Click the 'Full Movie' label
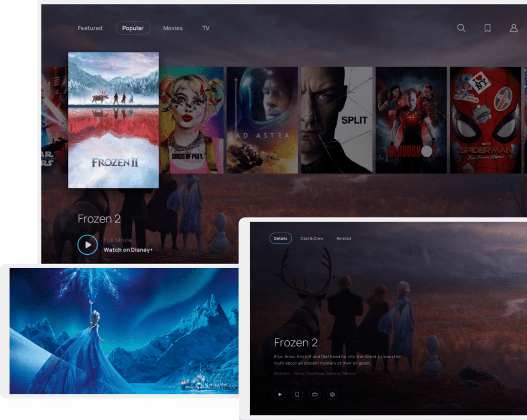The image size is (527, 420). pyautogui.click(x=118, y=240)
